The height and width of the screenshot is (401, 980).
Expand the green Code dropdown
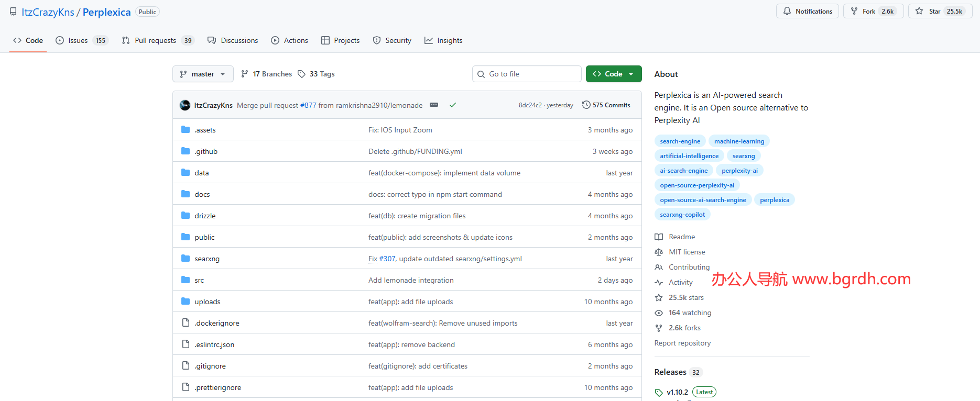pos(613,74)
